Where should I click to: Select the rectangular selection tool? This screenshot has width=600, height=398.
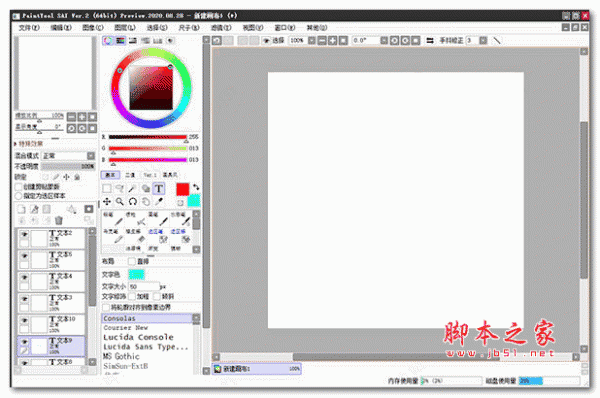(107, 189)
